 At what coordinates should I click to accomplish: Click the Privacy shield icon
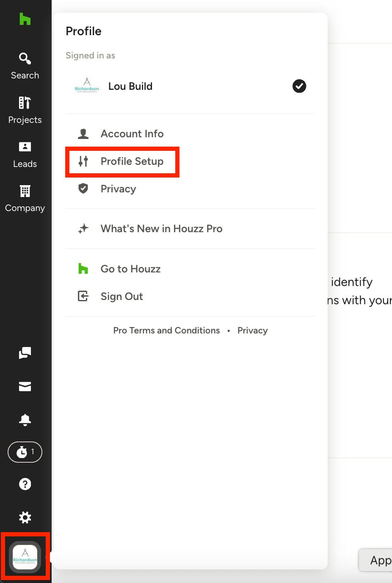click(x=83, y=188)
